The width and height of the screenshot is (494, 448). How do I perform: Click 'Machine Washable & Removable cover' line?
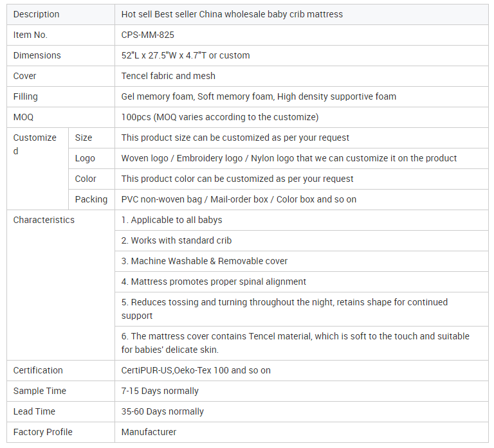point(205,261)
